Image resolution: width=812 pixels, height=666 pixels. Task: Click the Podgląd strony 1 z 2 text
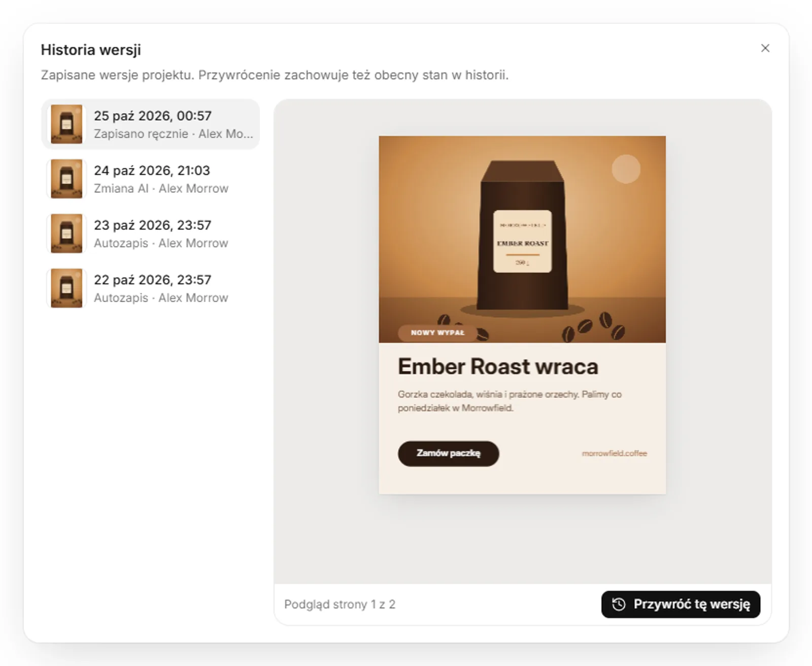coord(340,604)
